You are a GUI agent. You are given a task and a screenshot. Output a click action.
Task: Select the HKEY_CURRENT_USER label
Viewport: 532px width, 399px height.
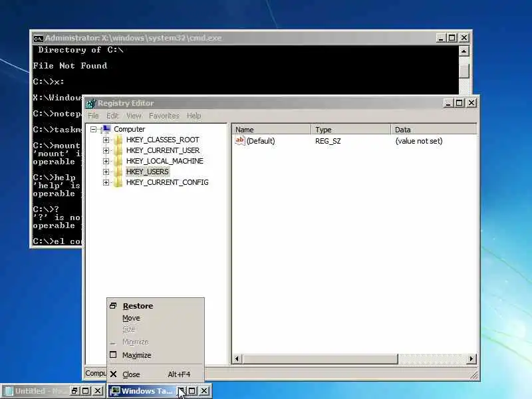coord(162,150)
